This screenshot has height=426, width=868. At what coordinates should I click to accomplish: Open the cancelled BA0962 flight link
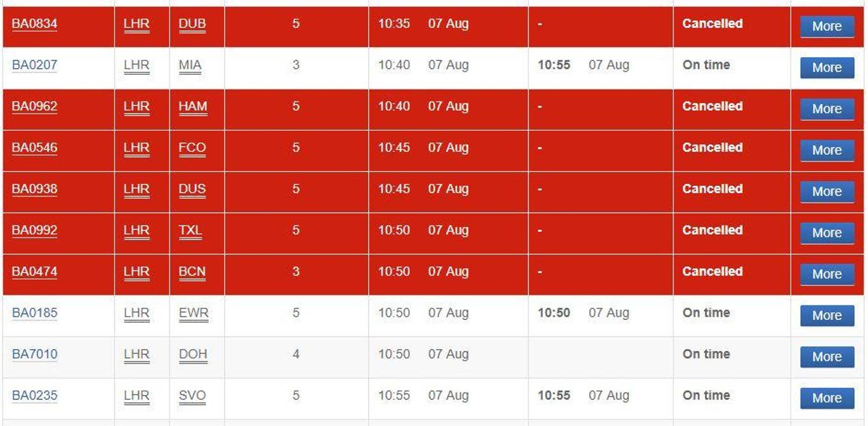(34, 107)
